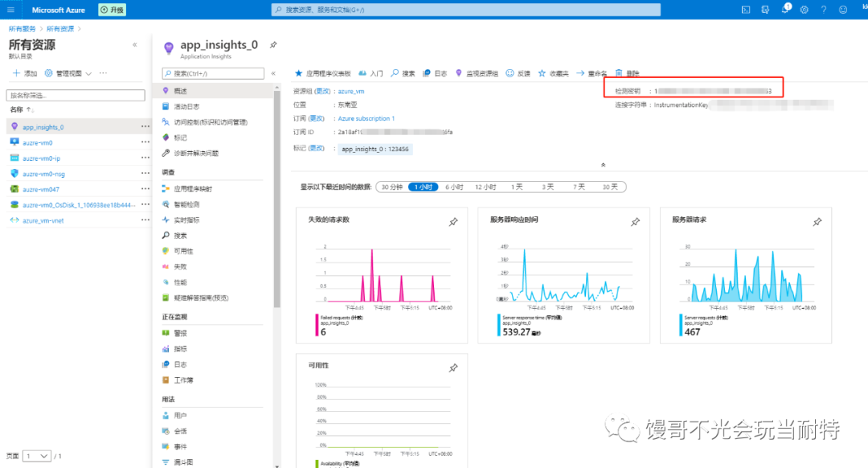Screen dimensions: 868x468
Task: Click 添加 to add a resource
Action: pos(24,73)
